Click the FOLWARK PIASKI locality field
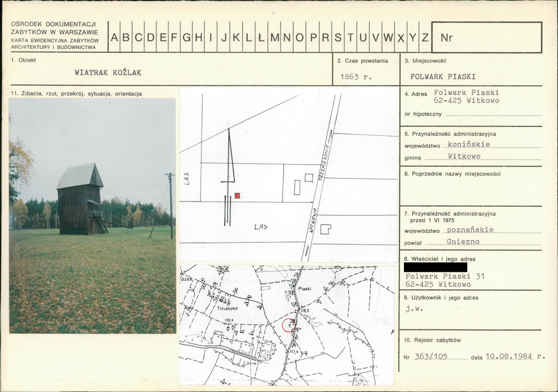The height and width of the screenshot is (392, 558). click(443, 76)
